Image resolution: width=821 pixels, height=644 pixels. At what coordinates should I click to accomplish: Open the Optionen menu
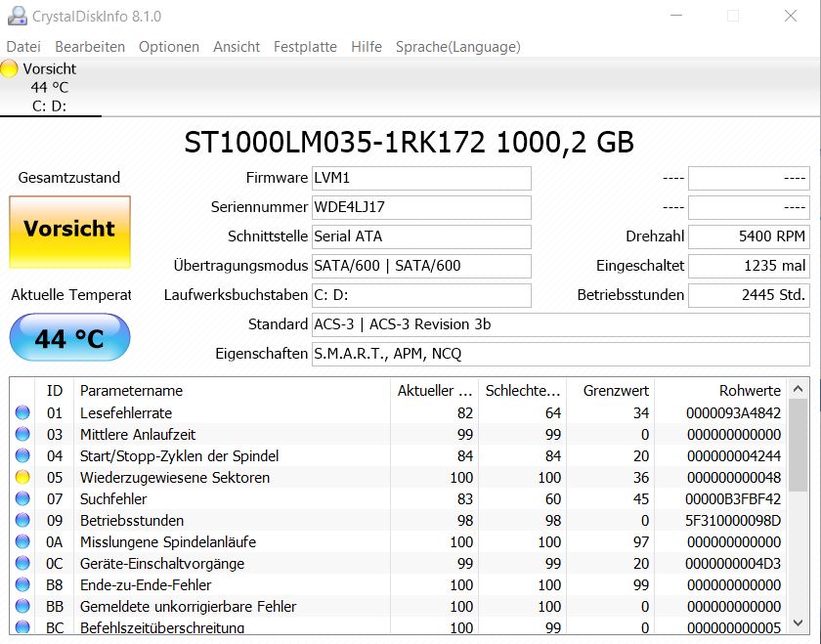click(x=168, y=46)
